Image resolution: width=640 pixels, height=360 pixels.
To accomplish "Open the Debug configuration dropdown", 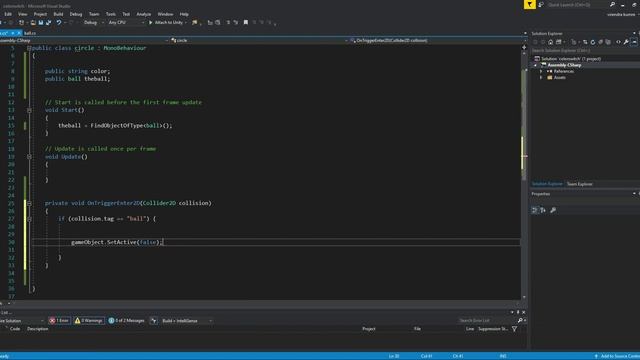I will [x=93, y=22].
